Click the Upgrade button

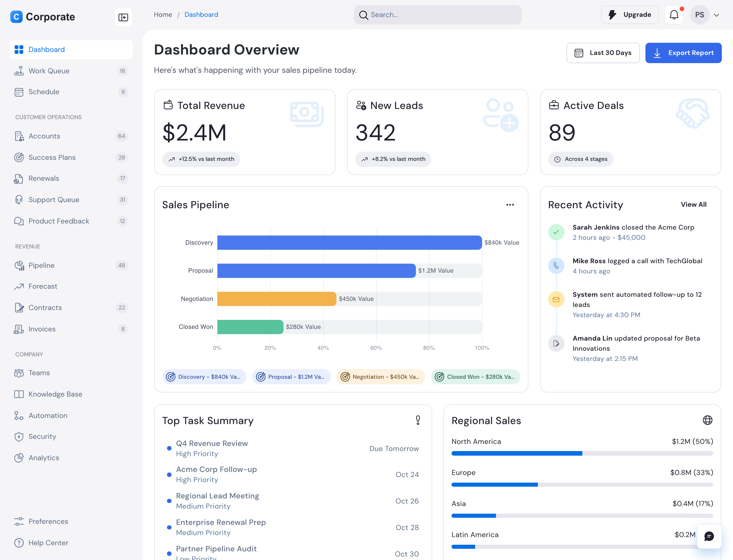629,15
